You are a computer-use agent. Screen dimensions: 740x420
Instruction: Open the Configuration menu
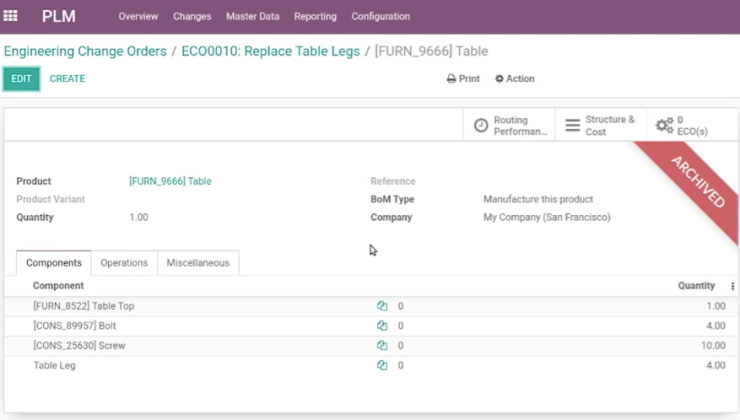point(380,17)
